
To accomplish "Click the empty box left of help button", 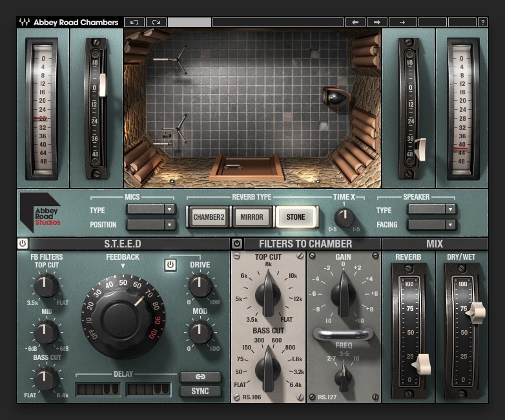I will pyautogui.click(x=462, y=22).
